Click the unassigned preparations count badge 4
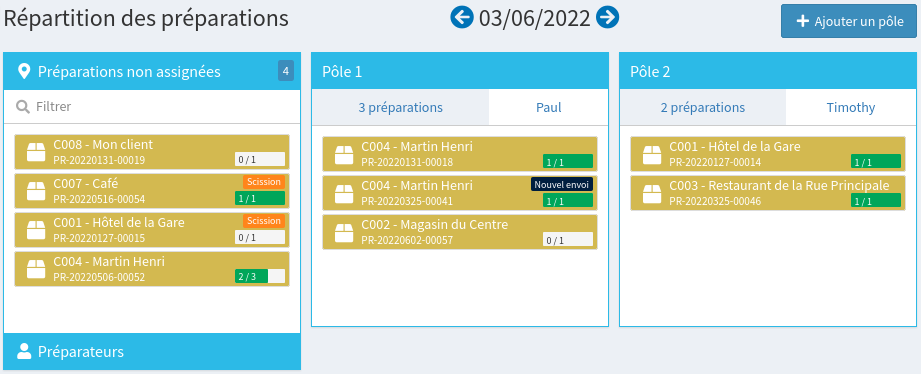The width and height of the screenshot is (921, 374). [x=286, y=72]
